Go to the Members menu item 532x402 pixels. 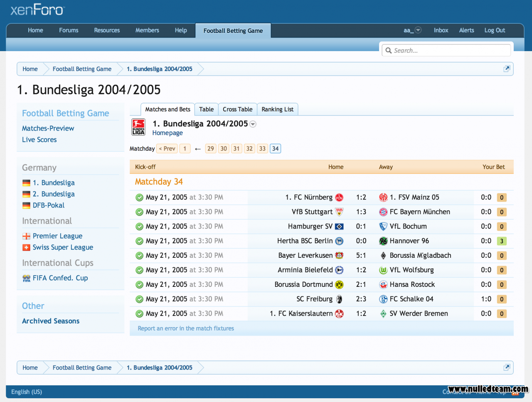[147, 30]
